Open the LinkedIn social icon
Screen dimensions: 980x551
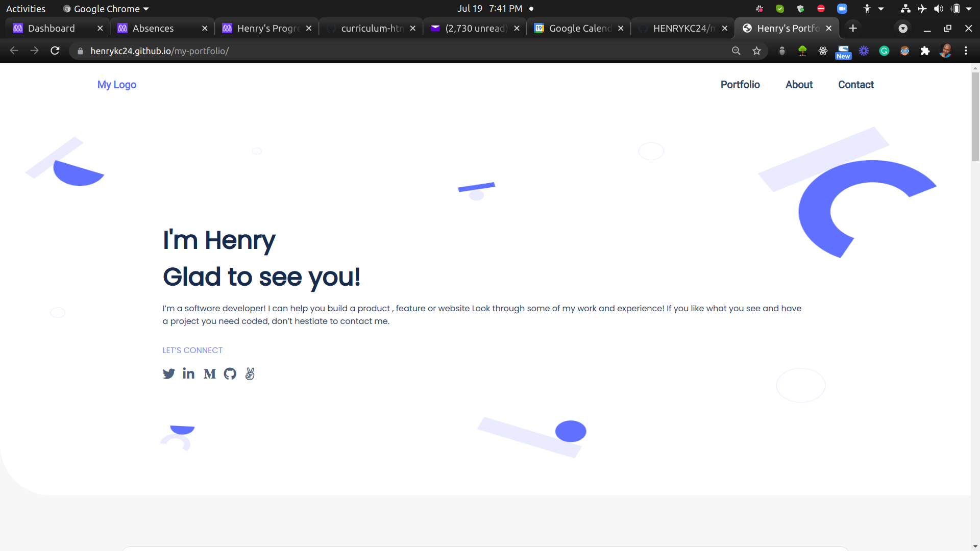coord(188,374)
